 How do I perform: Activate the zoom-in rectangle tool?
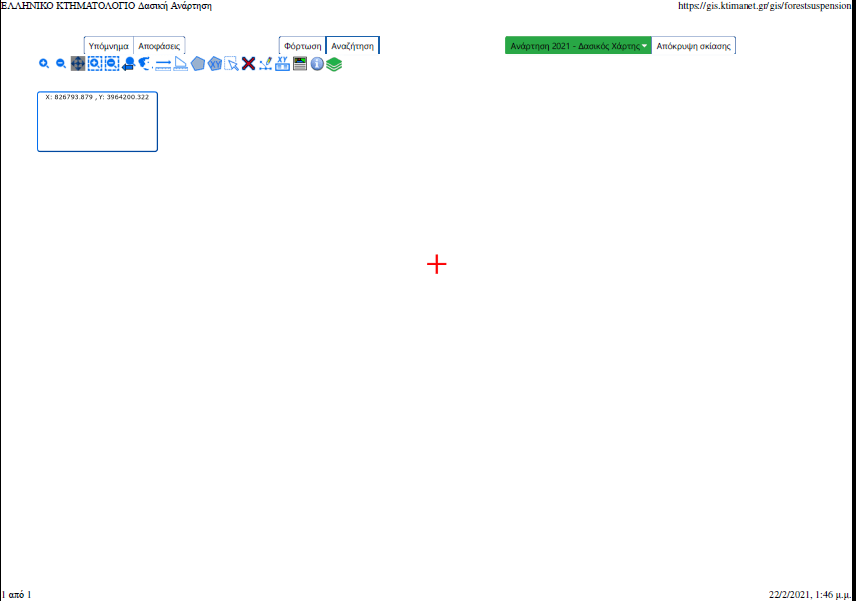95,64
